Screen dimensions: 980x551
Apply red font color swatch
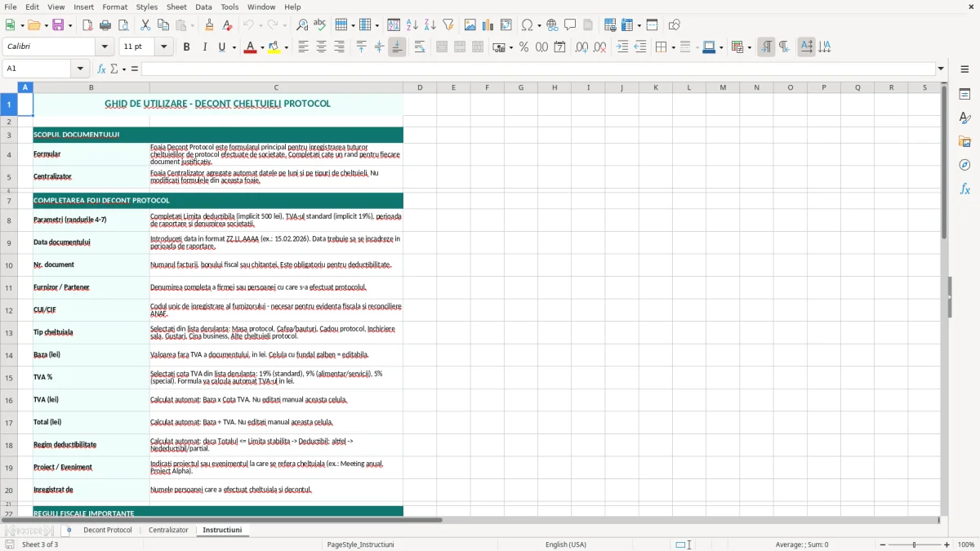[x=250, y=47]
